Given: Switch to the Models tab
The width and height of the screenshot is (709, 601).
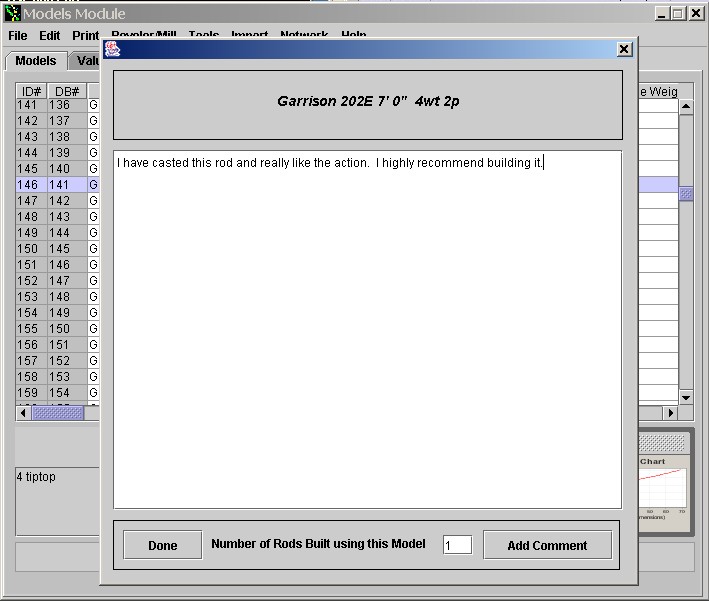Looking at the screenshot, I should [x=35, y=61].
